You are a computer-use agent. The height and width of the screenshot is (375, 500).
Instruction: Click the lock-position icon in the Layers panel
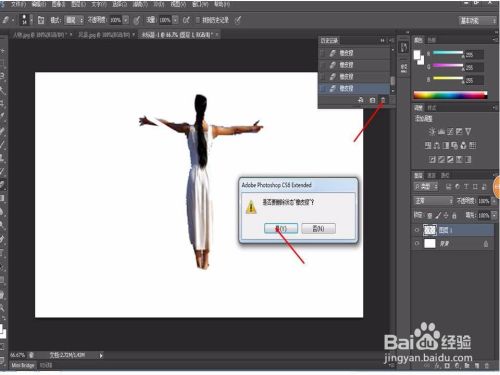pos(446,216)
